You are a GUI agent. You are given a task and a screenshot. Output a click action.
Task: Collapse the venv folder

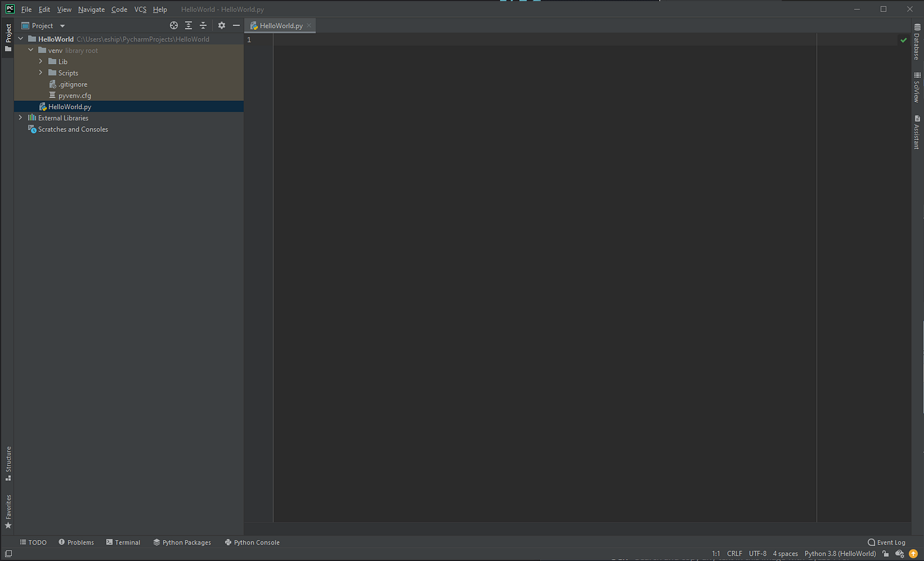coord(30,50)
